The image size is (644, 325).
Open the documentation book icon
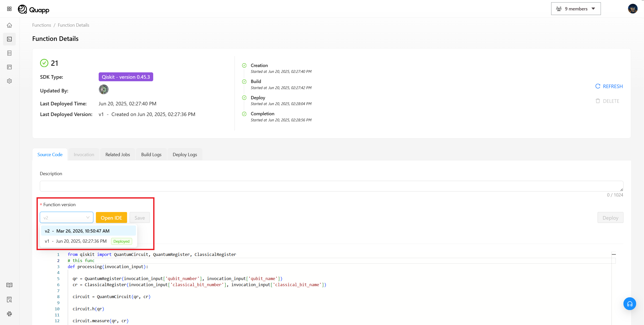(x=9, y=285)
